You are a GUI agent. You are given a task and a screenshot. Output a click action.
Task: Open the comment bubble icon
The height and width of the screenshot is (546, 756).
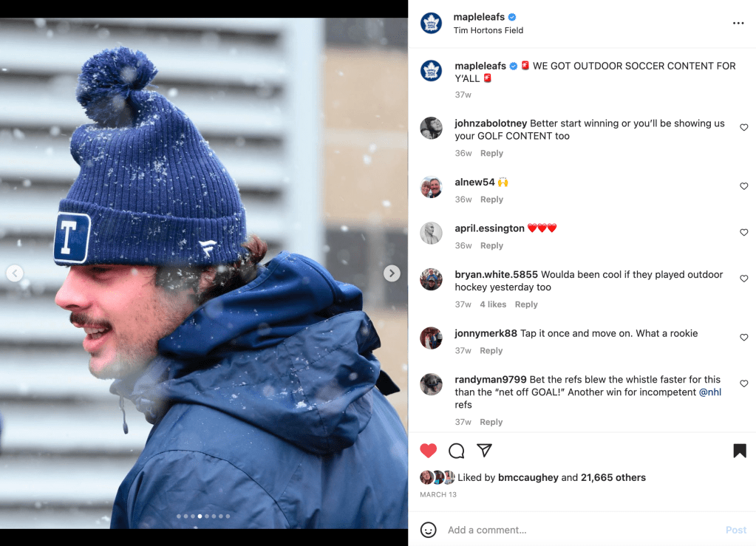click(456, 451)
